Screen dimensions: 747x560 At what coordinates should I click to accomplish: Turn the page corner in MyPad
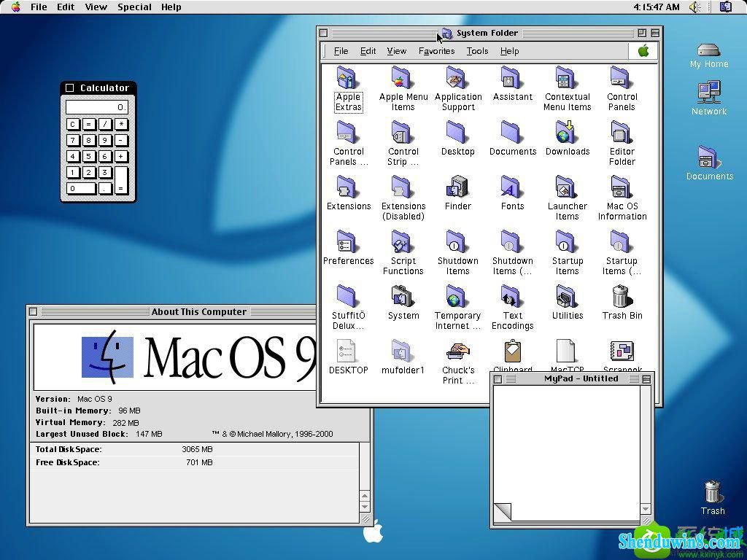(502, 511)
